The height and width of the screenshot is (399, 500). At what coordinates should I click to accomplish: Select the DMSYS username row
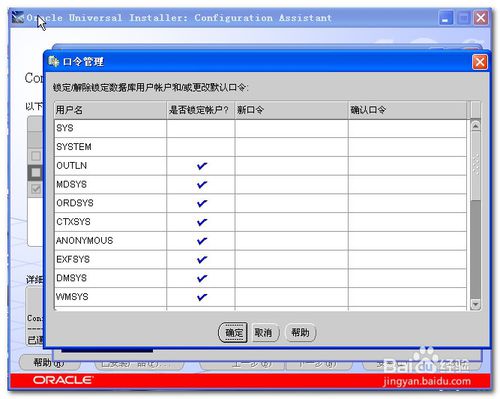(110, 278)
